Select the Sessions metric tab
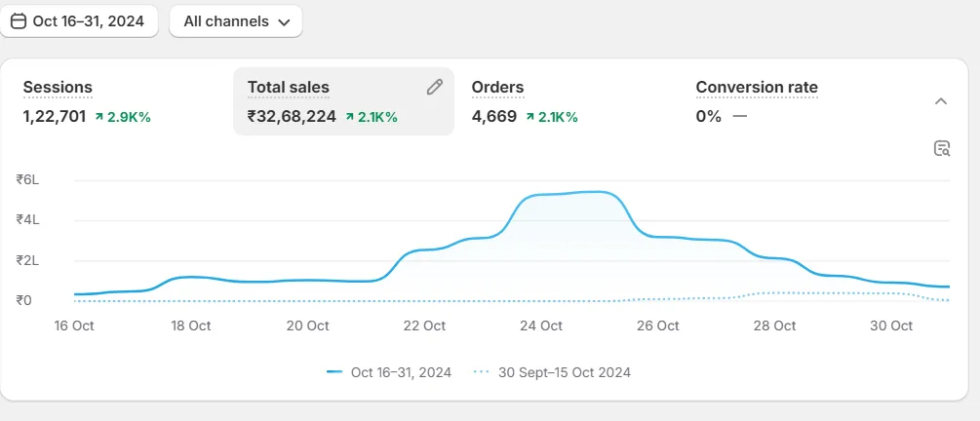Screen dimensions: 980x421 [119, 101]
